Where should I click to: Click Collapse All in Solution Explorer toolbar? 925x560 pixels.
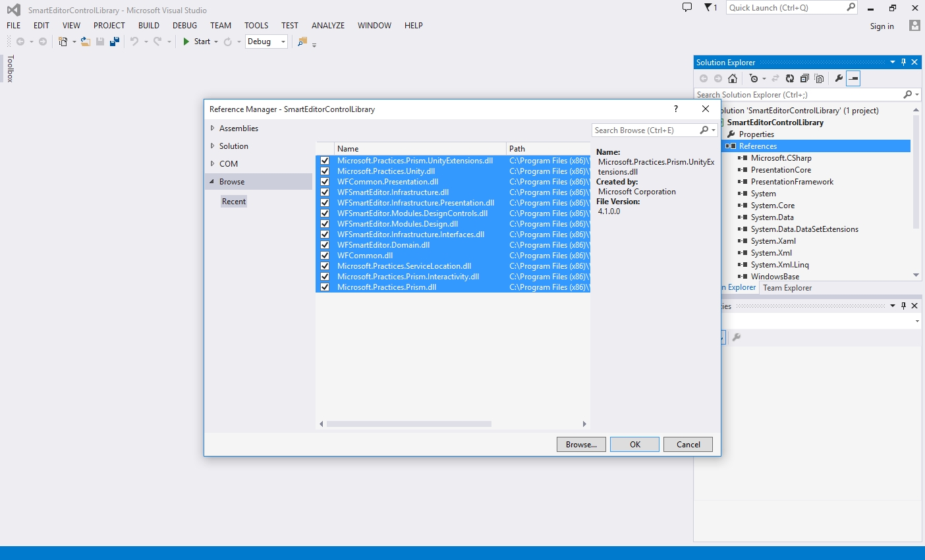click(x=804, y=78)
